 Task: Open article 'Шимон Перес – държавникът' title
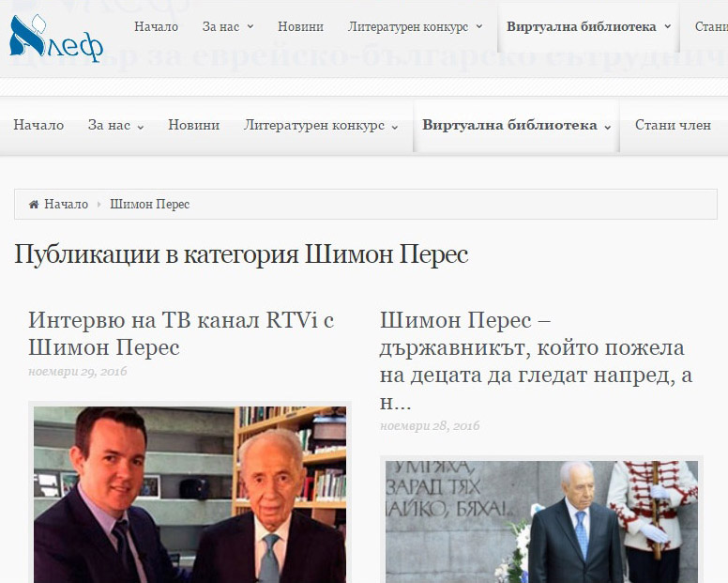pos(536,361)
